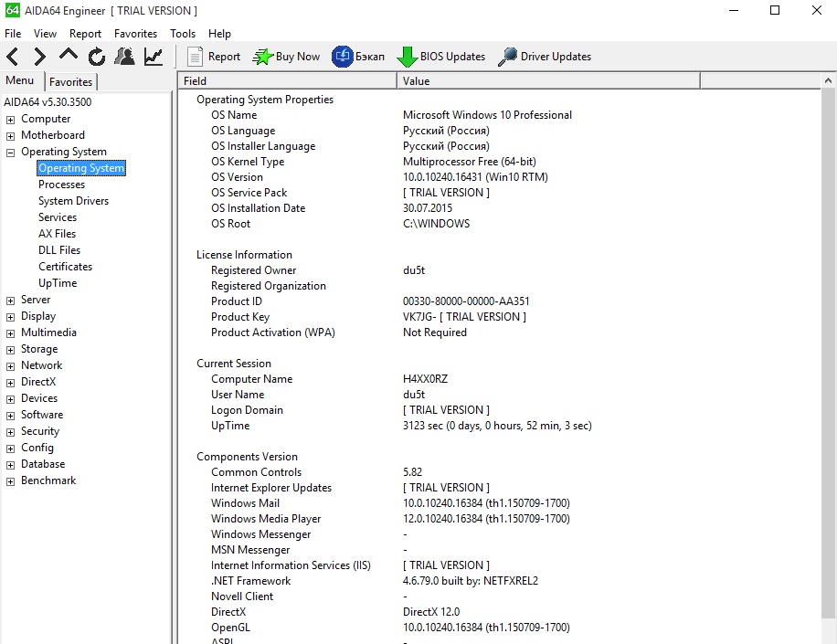Select the highlighted Operating System sub-item
The height and width of the screenshot is (644, 837).
click(81, 168)
